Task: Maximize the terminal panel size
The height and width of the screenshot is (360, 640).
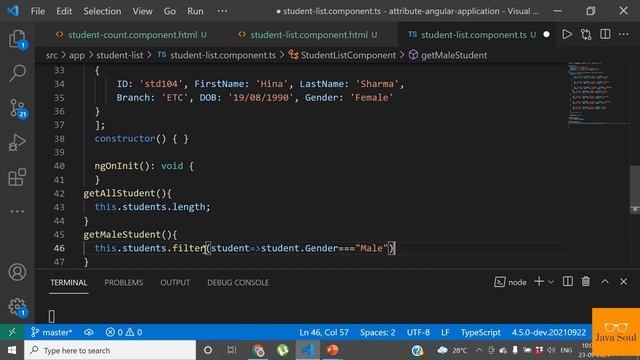Action: tap(604, 282)
